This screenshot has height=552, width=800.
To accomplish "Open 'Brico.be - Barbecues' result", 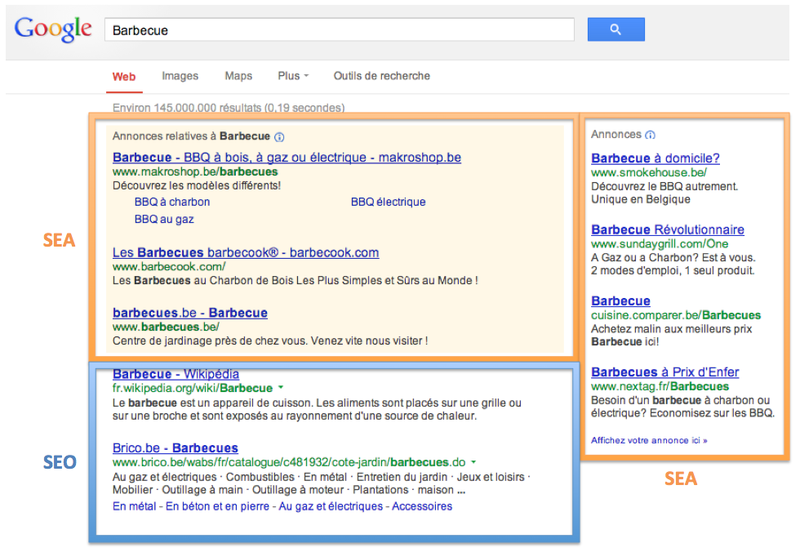I will pos(175,448).
